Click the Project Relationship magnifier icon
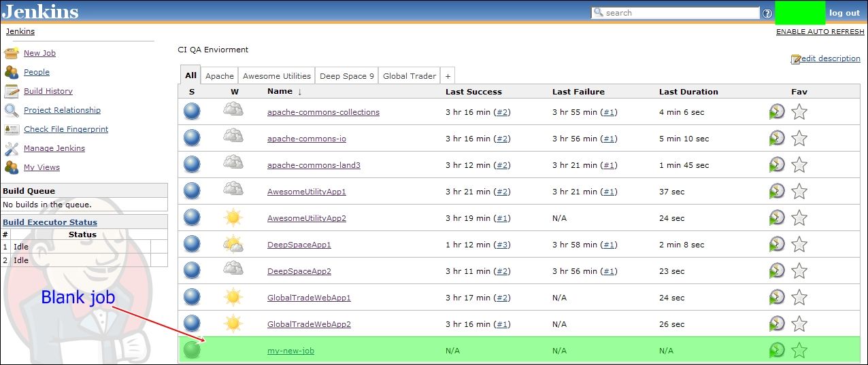Image resolution: width=868 pixels, height=365 pixels. [x=12, y=110]
